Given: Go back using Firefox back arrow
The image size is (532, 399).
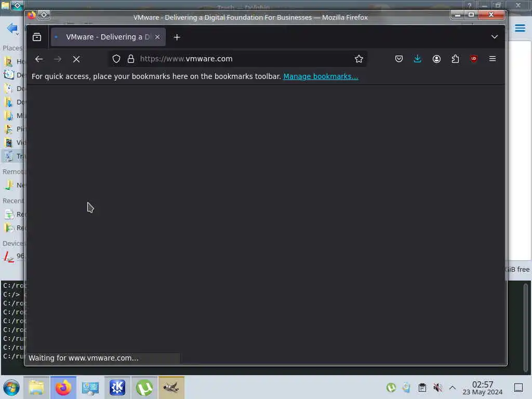Looking at the screenshot, I should point(39,59).
